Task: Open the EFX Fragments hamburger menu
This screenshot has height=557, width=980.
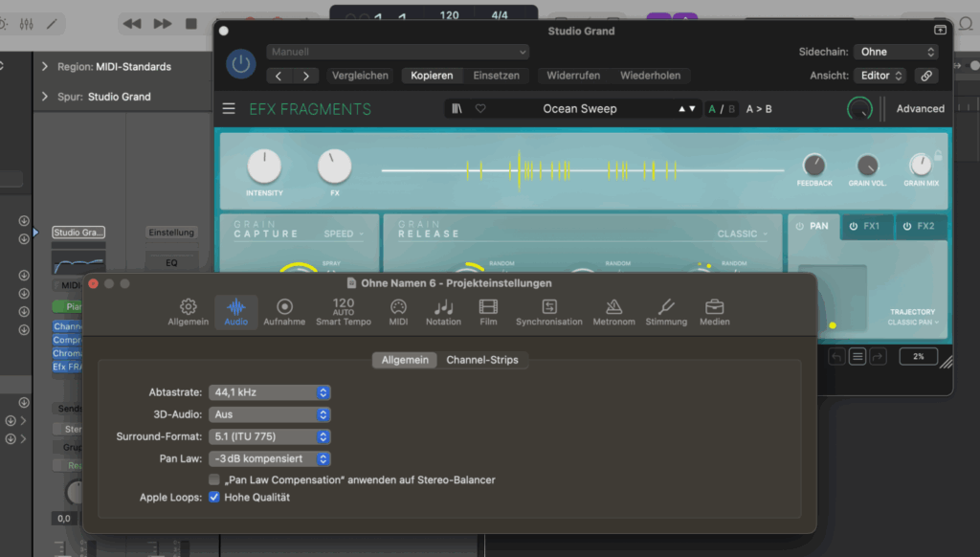Action: pos(229,109)
